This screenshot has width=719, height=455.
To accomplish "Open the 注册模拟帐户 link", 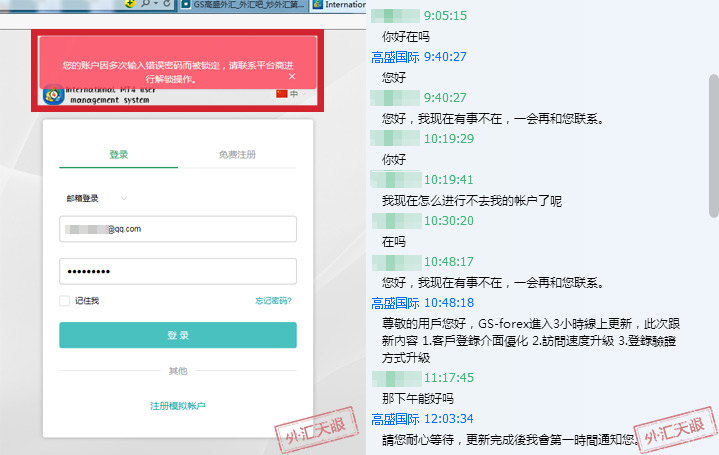I will click(178, 406).
